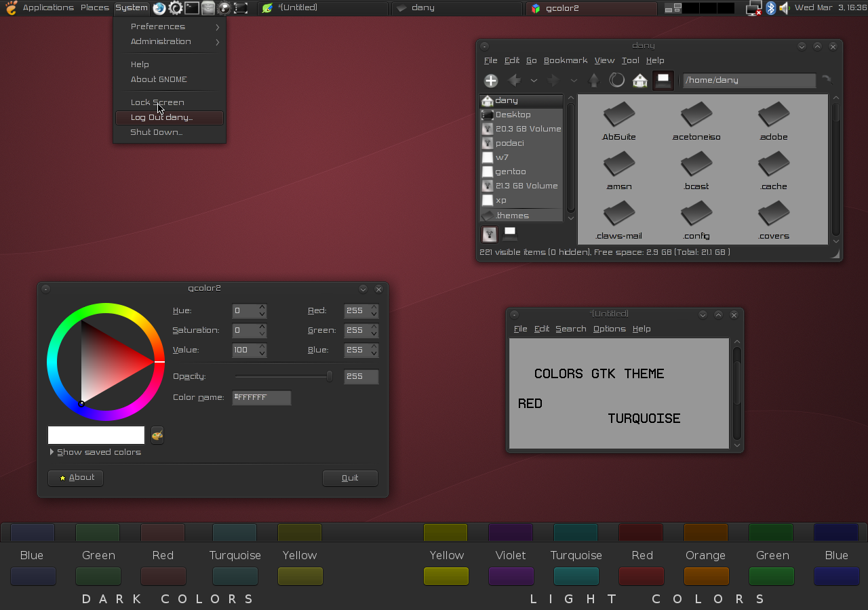868x610 pixels.
Task: Jump to the home folder via toolbar icon
Action: (640, 81)
